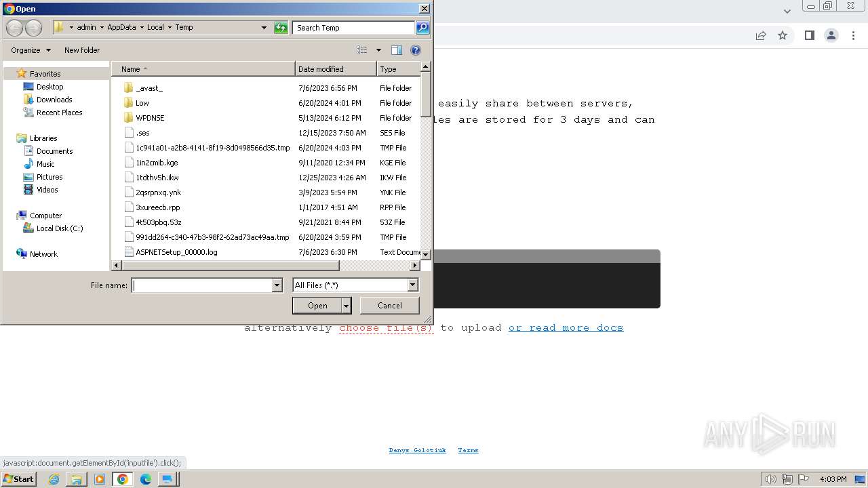The height and width of the screenshot is (488, 868).
Task: Sort by the Type column header
Action: pos(399,69)
